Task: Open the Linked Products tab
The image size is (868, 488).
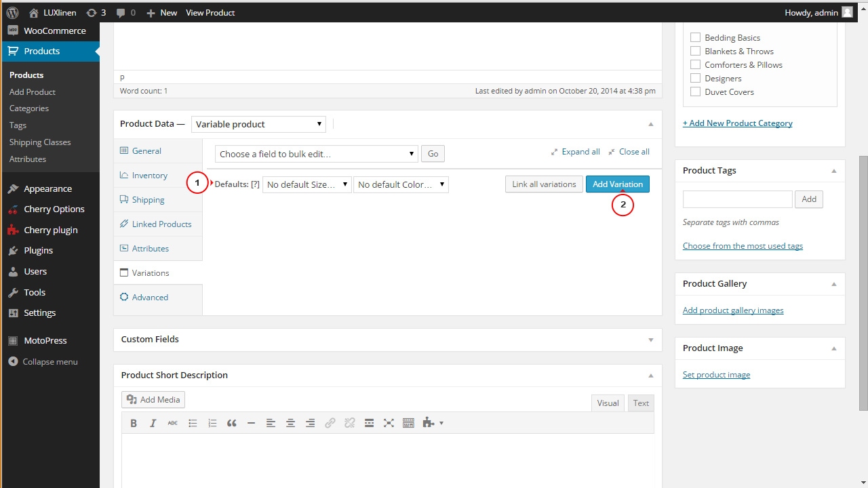Action: 158,224
